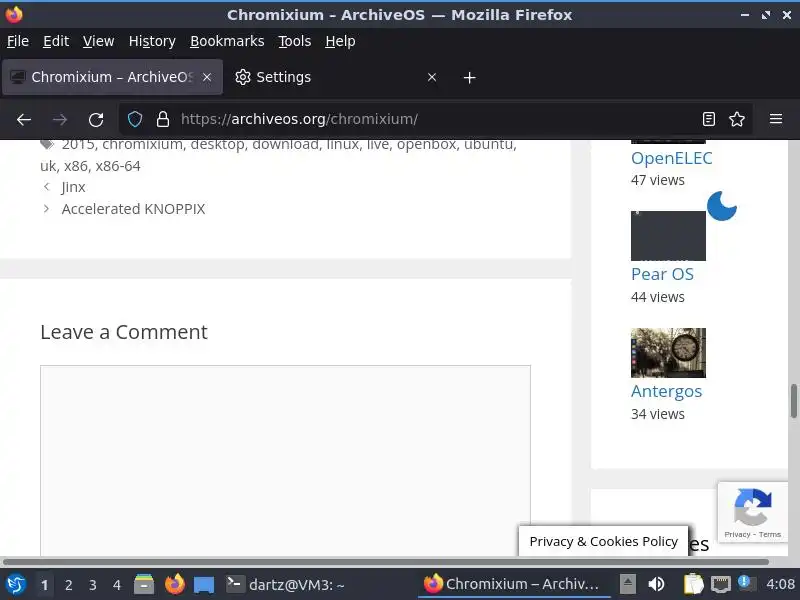800x600 pixels.
Task: Select workspace 1 in the pager
Action: 44,585
